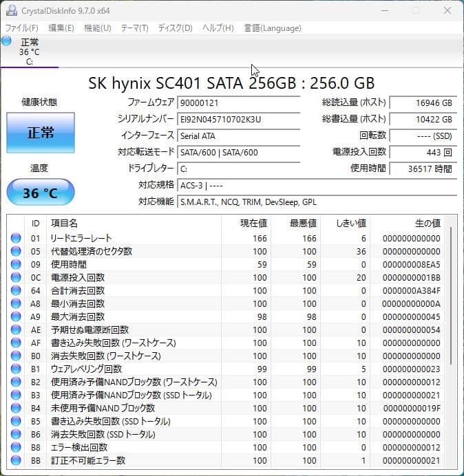Click the SK hynix SC401 drive title
The image size is (464, 476).
tap(231, 83)
